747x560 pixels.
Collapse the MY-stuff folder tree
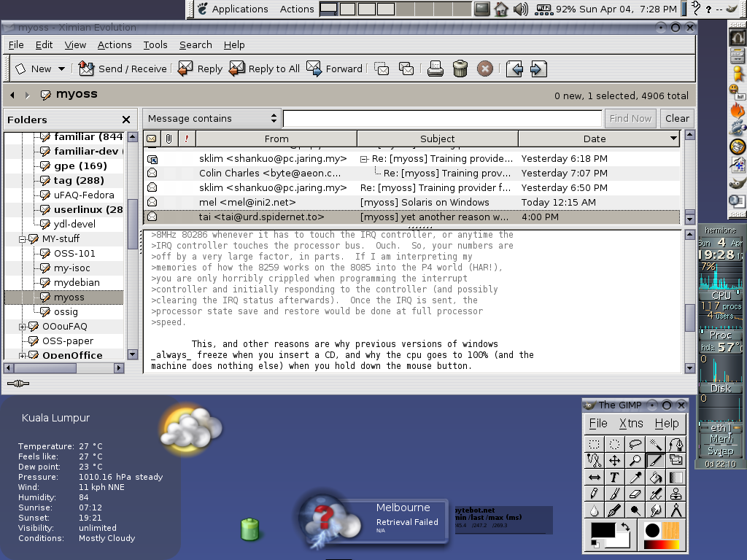point(22,239)
